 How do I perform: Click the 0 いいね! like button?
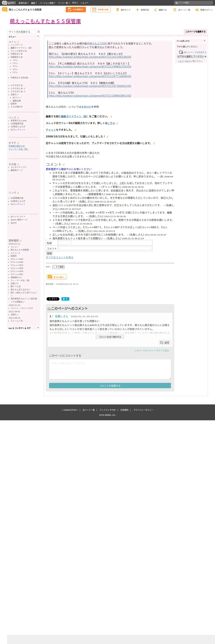click(57, 277)
